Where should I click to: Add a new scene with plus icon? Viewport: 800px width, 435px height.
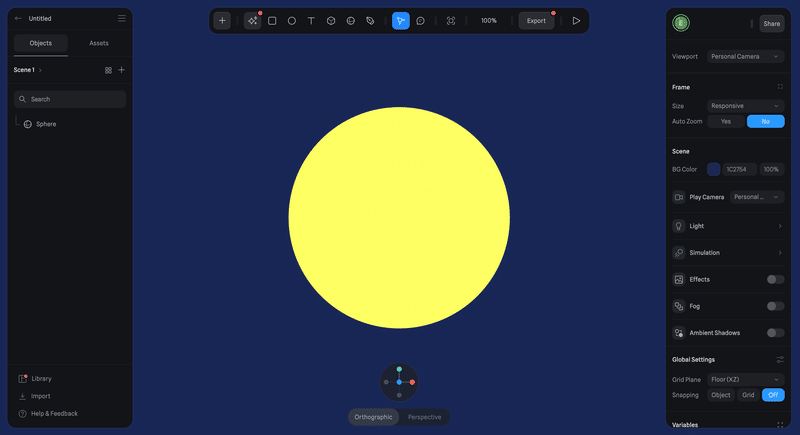(121, 70)
